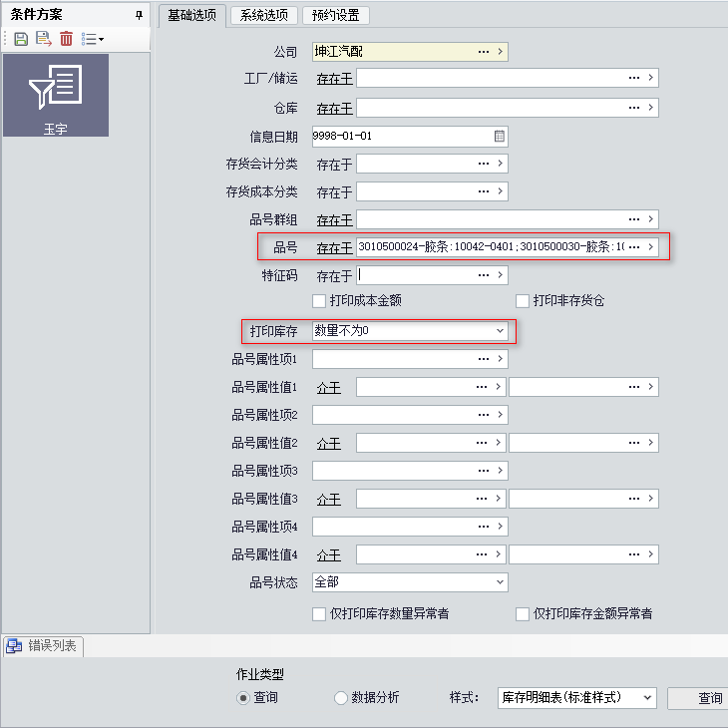Open 品号属性项2 lookup ellipsis
The height and width of the screenshot is (728, 728).
(484, 415)
